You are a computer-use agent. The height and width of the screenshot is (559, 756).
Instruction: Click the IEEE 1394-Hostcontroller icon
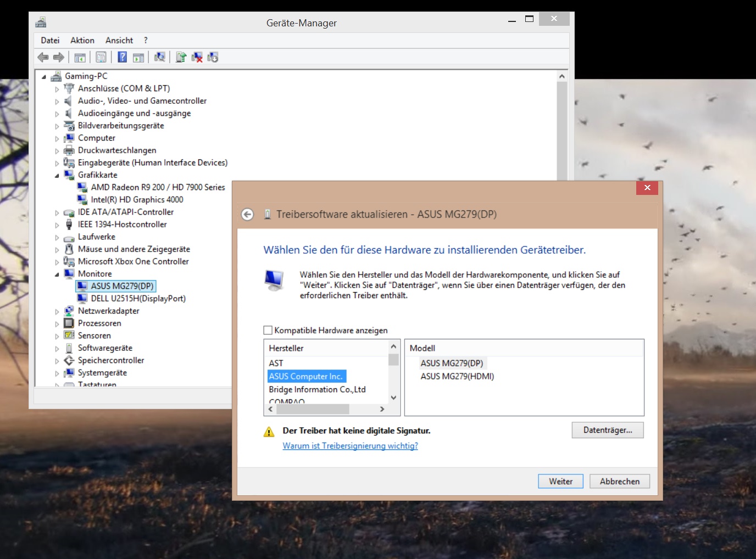tap(69, 224)
